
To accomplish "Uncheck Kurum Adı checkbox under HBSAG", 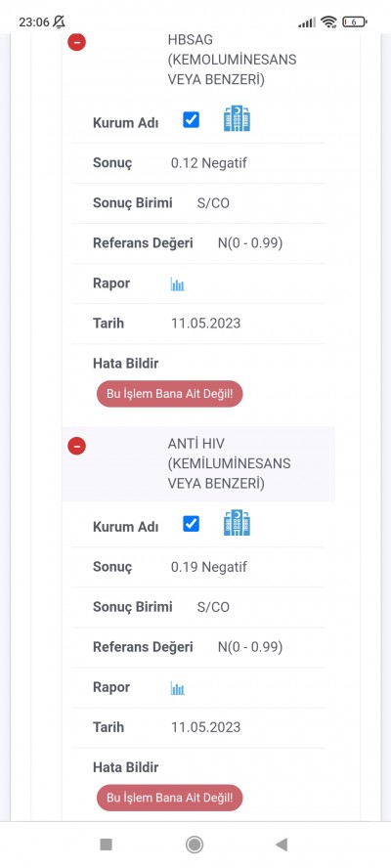I will click(x=191, y=120).
